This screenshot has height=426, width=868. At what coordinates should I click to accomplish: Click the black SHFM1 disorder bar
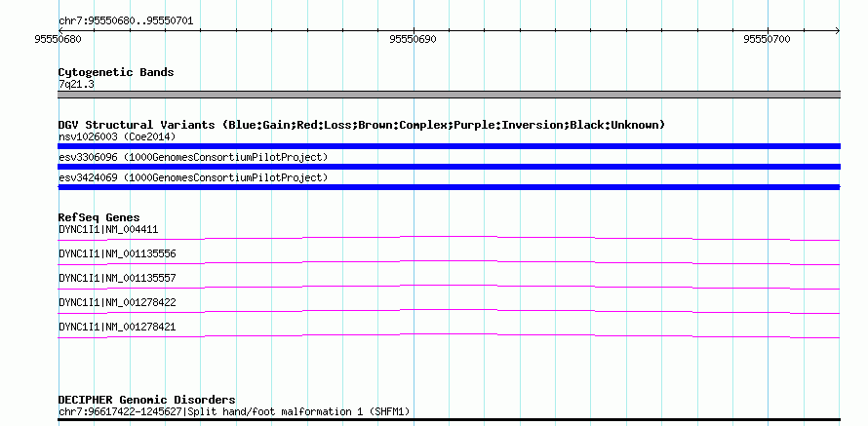[x=449, y=420]
